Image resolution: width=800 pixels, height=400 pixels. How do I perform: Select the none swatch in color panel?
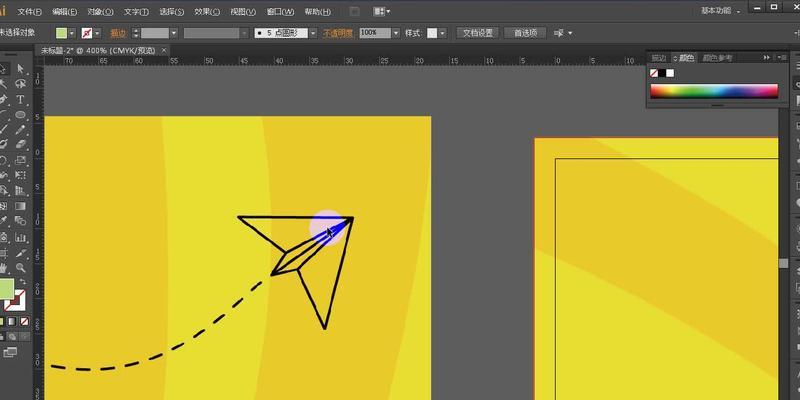pos(654,73)
